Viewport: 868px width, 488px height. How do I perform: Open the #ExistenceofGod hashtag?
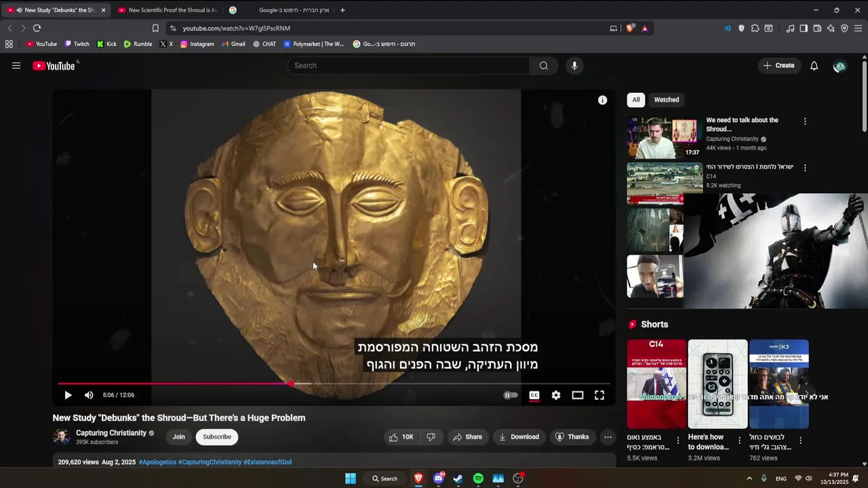[x=267, y=462]
